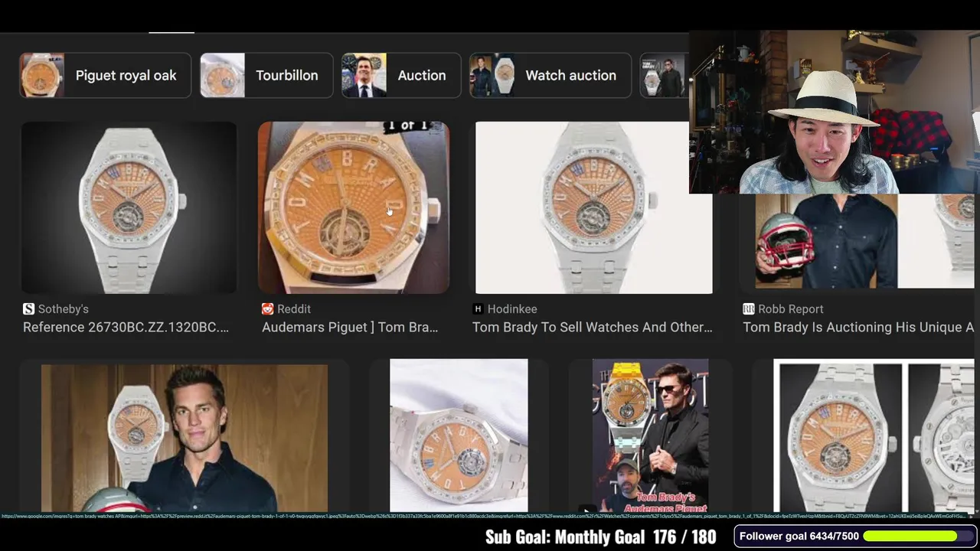980x551 pixels.
Task: Open watch front and caseback image
Action: point(874,435)
